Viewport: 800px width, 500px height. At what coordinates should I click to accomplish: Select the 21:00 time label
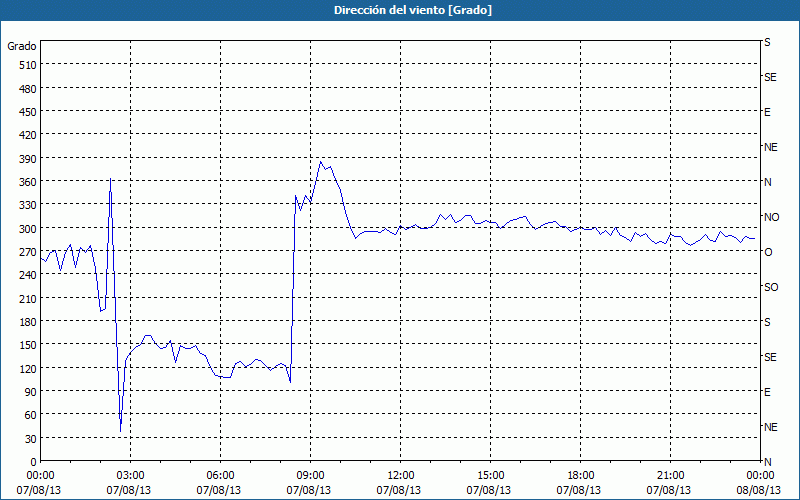coord(670,476)
